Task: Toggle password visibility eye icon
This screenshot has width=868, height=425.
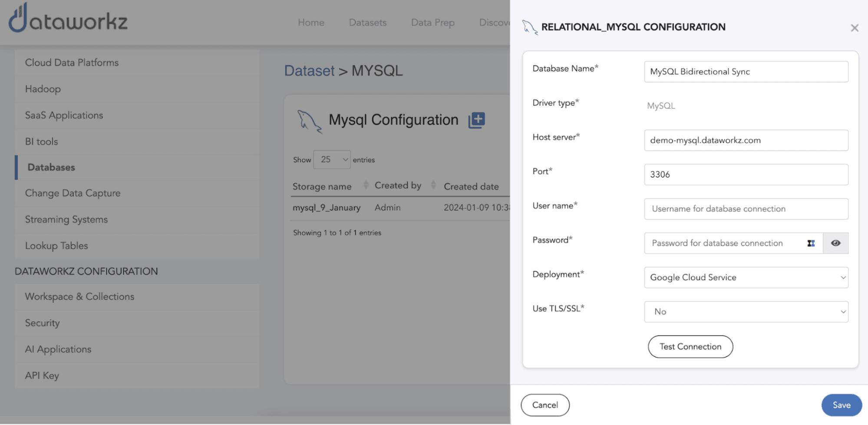Action: 835,244
